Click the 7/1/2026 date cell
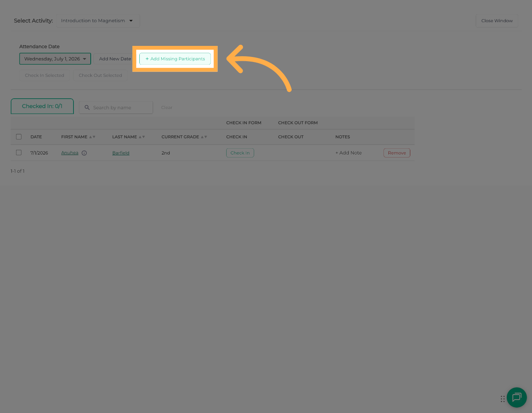The image size is (532, 413). tap(39, 153)
